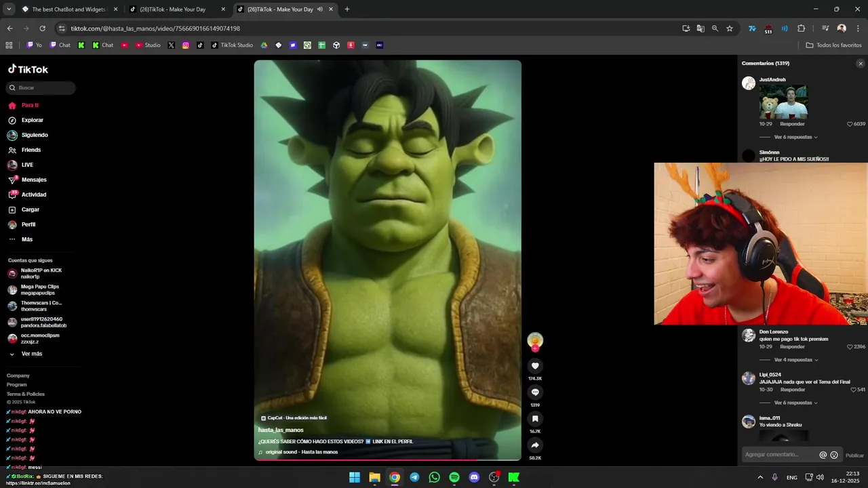This screenshot has height=488, width=868.
Task: Open the zoom magnifier icon in address bar
Action: click(x=715, y=28)
